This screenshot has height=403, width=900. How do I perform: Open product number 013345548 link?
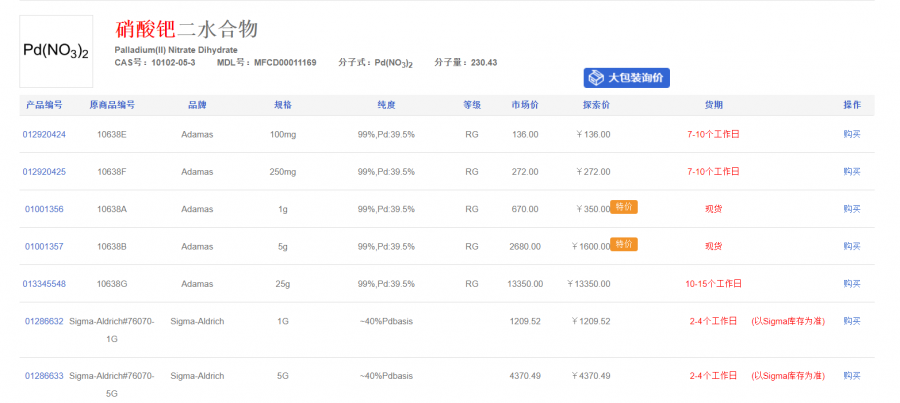pyautogui.click(x=44, y=284)
